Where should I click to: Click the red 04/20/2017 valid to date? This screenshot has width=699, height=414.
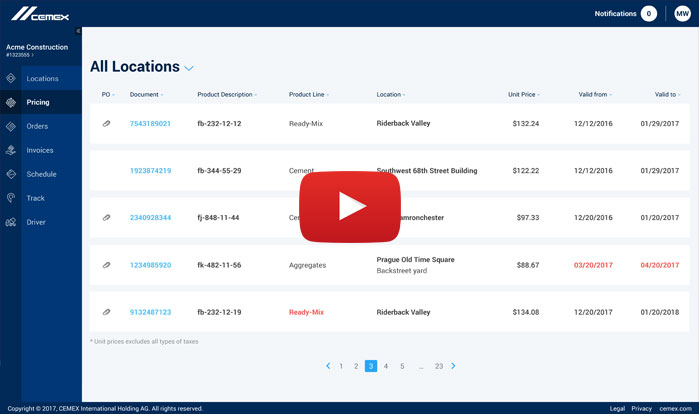click(660, 265)
